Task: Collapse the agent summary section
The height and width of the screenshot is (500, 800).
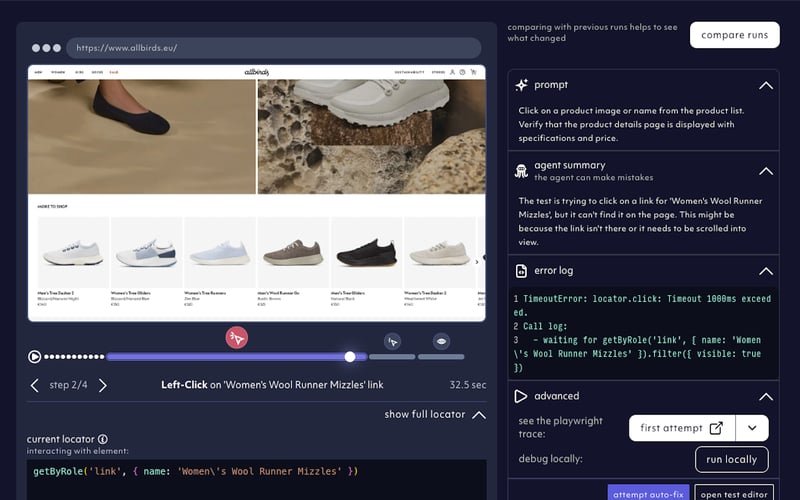Action: click(x=766, y=171)
